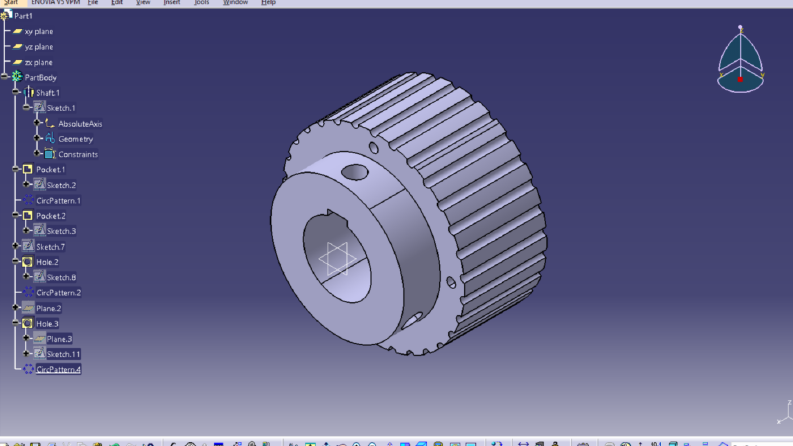Click the Hole.2 feature icon
Screen dimensions: 793x446
28,261
